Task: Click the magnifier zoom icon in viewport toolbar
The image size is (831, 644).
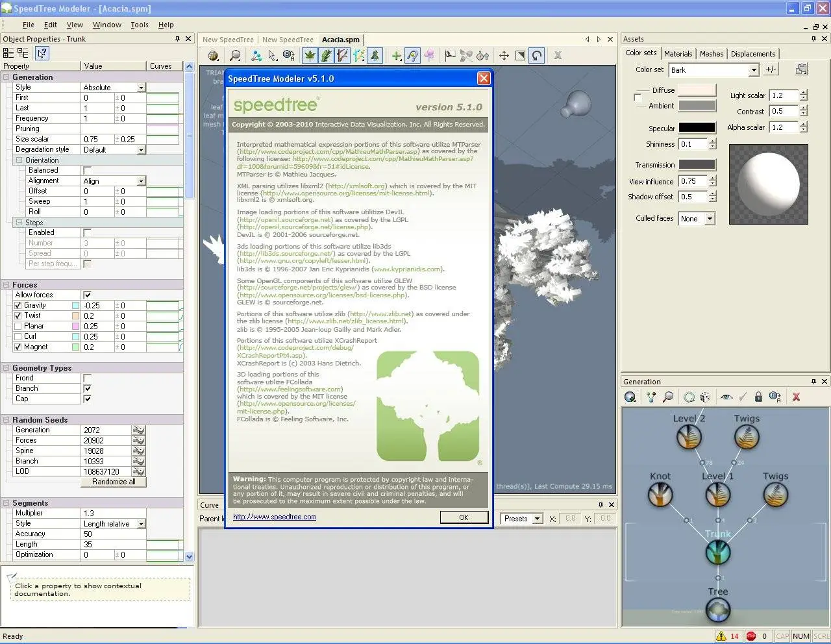Action: coord(235,56)
